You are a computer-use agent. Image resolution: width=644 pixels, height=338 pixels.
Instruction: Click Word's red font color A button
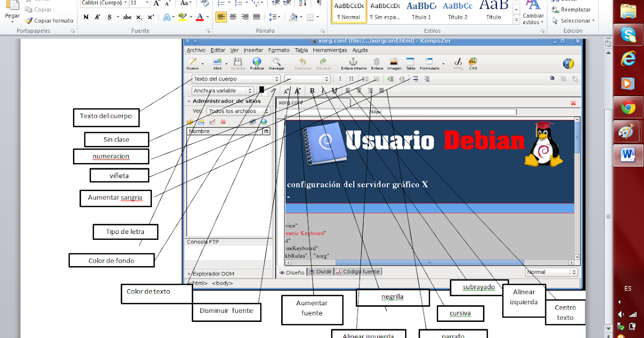click(200, 17)
